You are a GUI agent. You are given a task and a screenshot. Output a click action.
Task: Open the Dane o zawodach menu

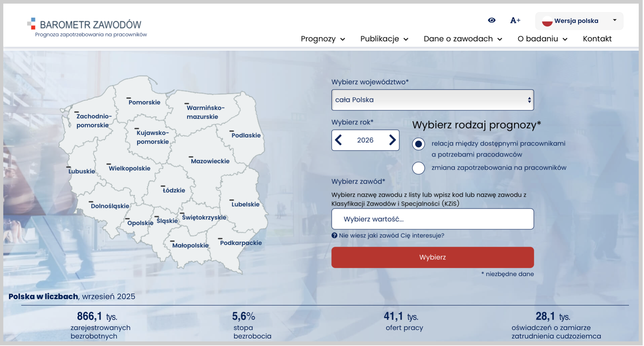pyautogui.click(x=458, y=38)
